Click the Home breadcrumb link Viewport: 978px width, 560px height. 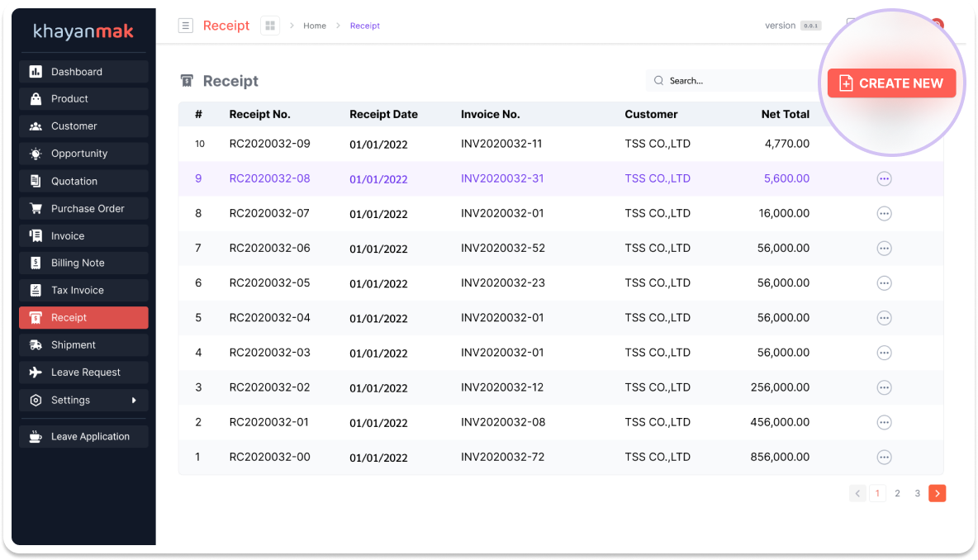315,26
